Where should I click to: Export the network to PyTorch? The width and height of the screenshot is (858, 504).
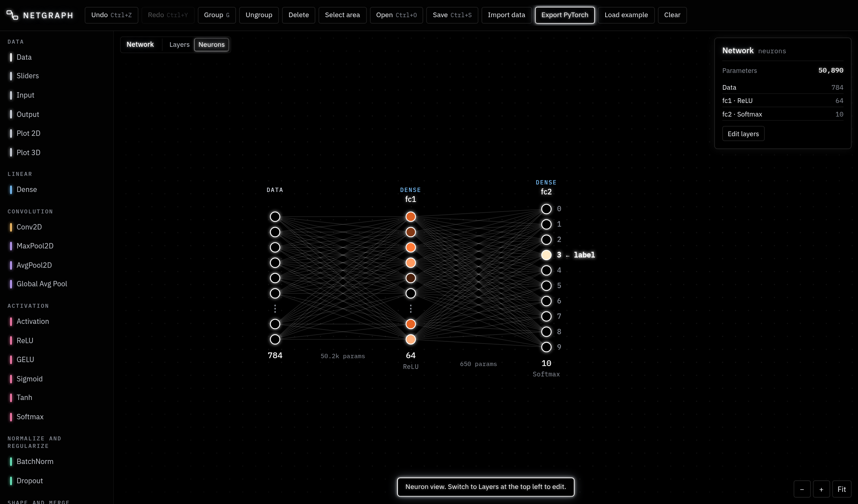(565, 15)
